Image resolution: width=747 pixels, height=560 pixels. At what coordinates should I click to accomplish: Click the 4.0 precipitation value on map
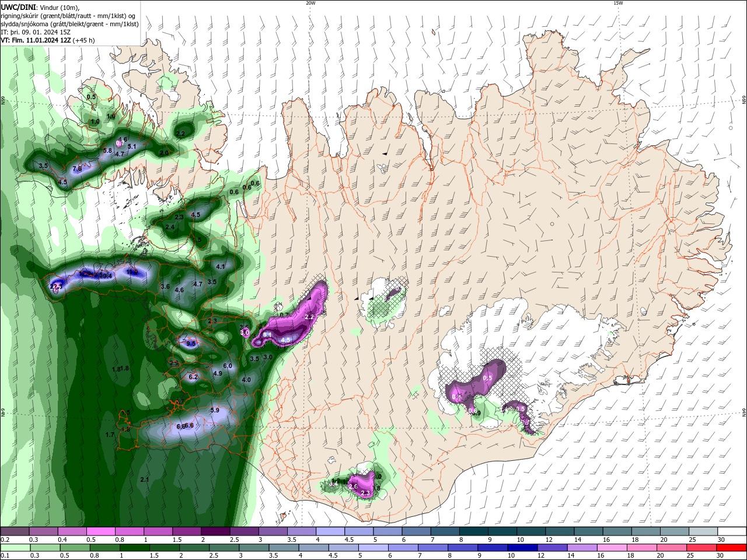(x=246, y=380)
